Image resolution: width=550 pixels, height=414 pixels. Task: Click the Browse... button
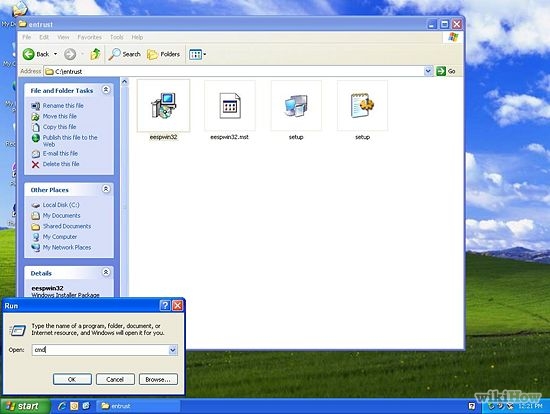pyautogui.click(x=158, y=379)
